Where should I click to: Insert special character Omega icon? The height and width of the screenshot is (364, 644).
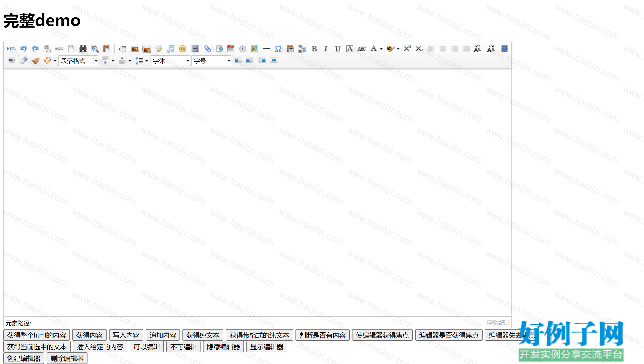click(278, 49)
